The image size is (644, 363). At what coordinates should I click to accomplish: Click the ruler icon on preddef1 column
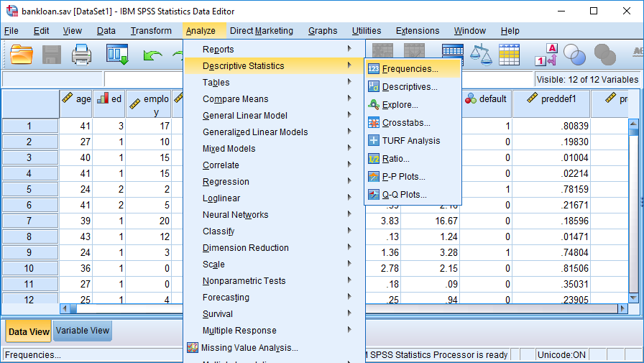tap(533, 98)
